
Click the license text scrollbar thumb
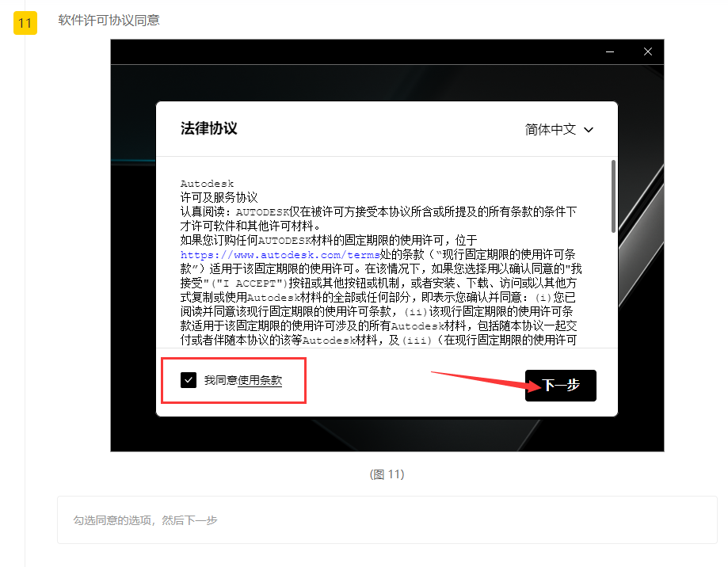(x=612, y=196)
